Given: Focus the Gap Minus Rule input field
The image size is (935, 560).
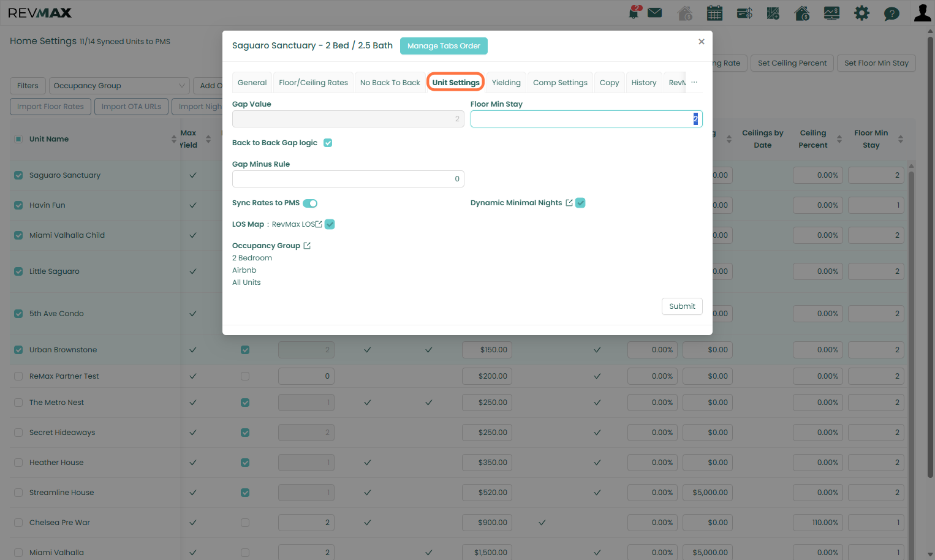Looking at the screenshot, I should click(348, 179).
